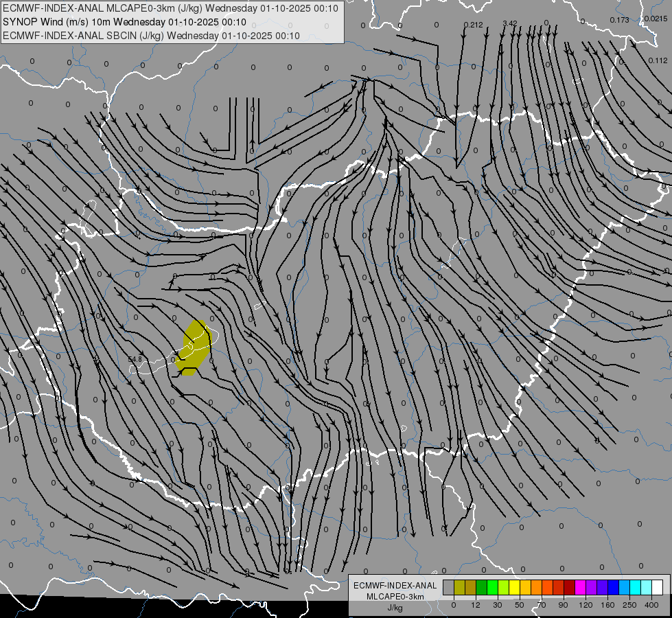Click the pure yellow legend swatch
Viewport: 672px width, 618px height.
pyautogui.click(x=514, y=587)
